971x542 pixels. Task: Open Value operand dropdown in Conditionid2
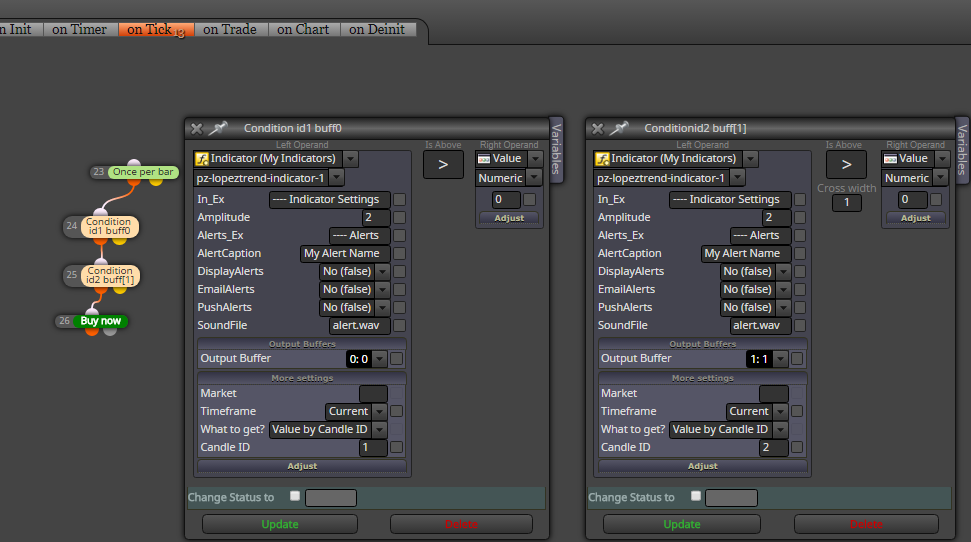[942, 159]
